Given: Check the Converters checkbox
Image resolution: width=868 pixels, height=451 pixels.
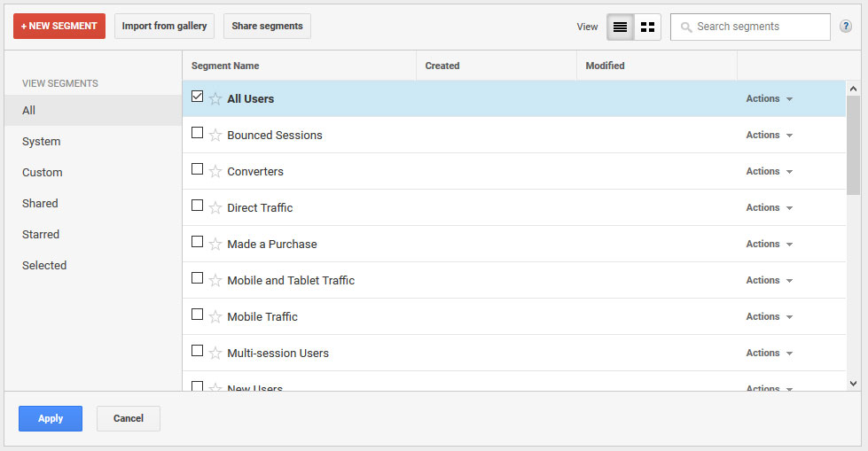Looking at the screenshot, I should [x=197, y=168].
